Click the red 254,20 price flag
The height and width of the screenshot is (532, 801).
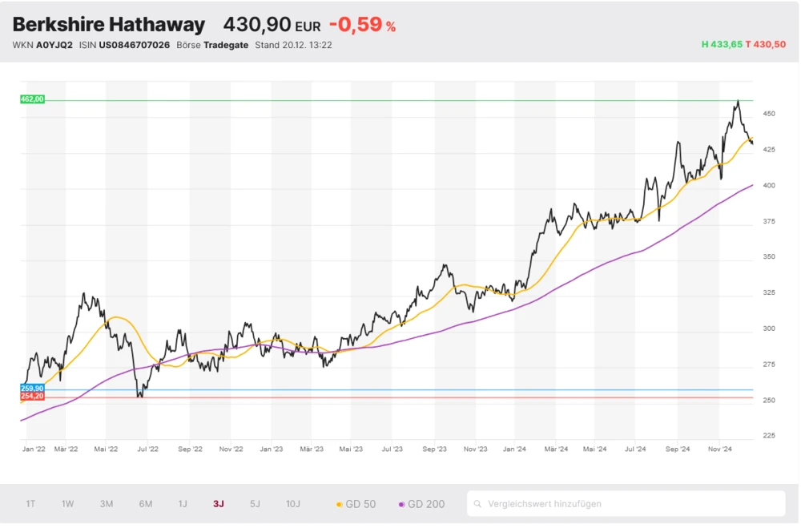[x=31, y=396]
